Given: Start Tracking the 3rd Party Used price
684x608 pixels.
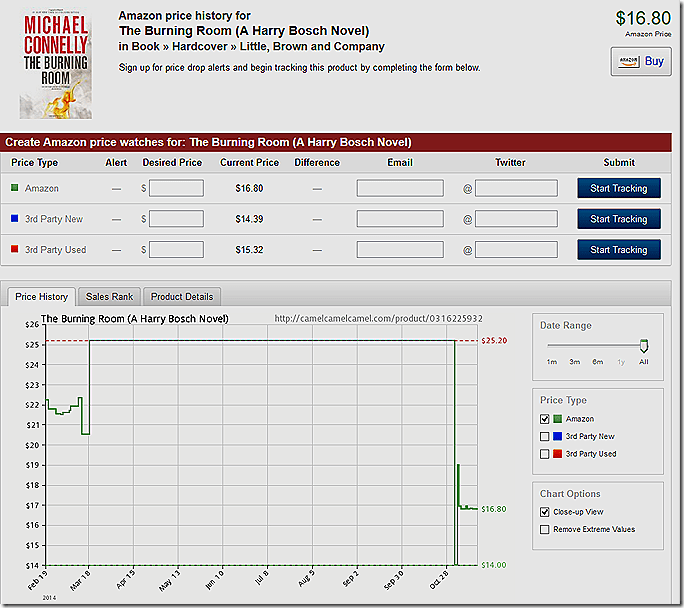Looking at the screenshot, I should click(618, 250).
